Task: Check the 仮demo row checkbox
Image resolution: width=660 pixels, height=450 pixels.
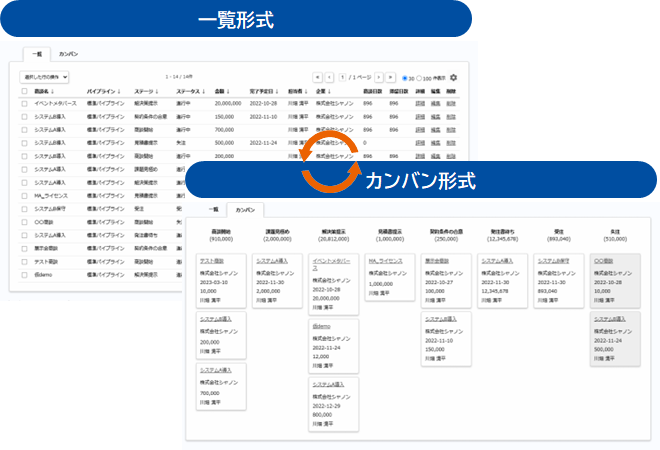Action: 24,275
